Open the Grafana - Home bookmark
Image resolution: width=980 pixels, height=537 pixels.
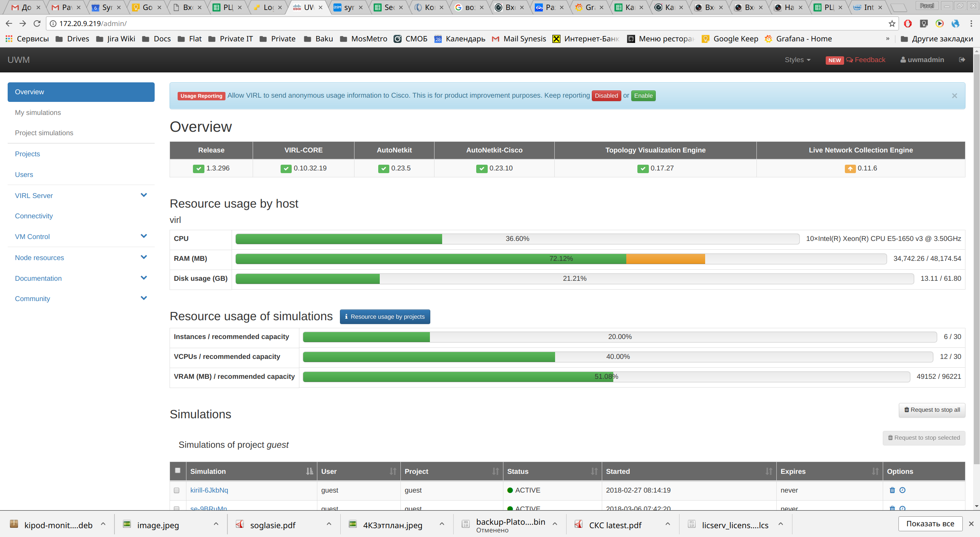798,39
